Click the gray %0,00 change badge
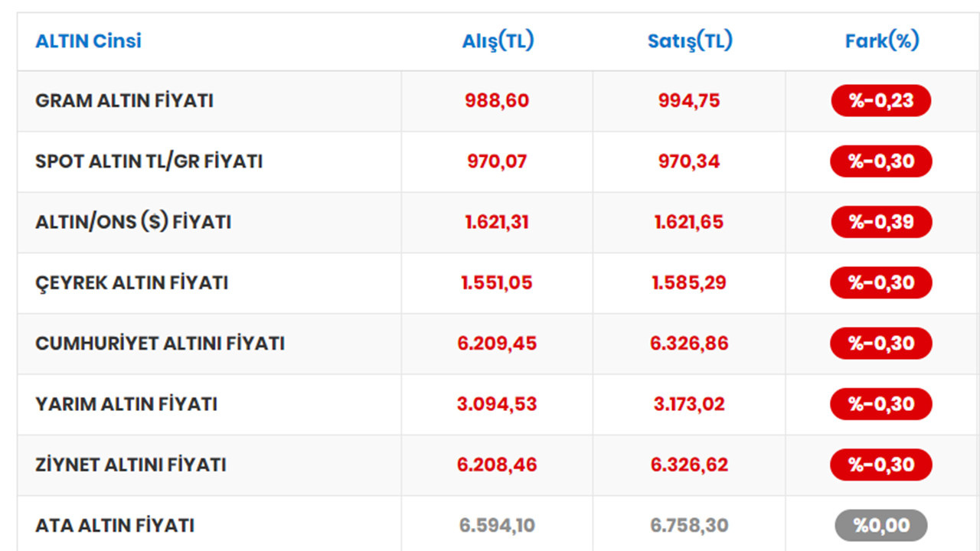This screenshot has width=980, height=551. (x=881, y=526)
